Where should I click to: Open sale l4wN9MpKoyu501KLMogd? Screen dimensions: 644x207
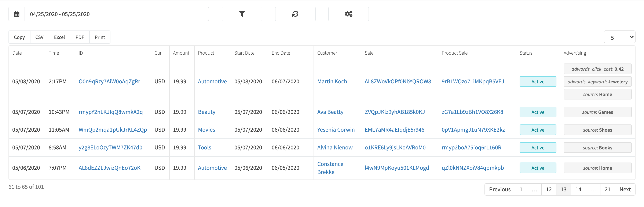tap(397, 168)
